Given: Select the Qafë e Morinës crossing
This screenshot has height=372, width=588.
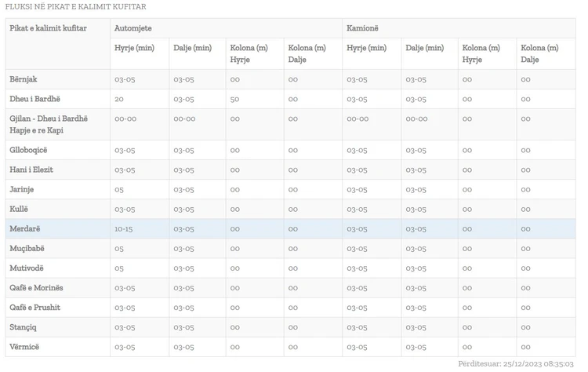Looking at the screenshot, I should point(37,288).
